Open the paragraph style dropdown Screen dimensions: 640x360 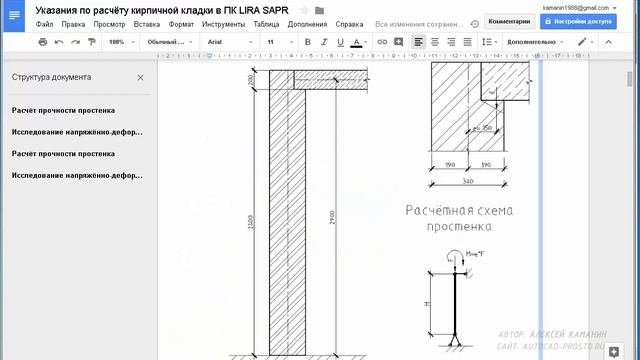[x=169, y=42]
